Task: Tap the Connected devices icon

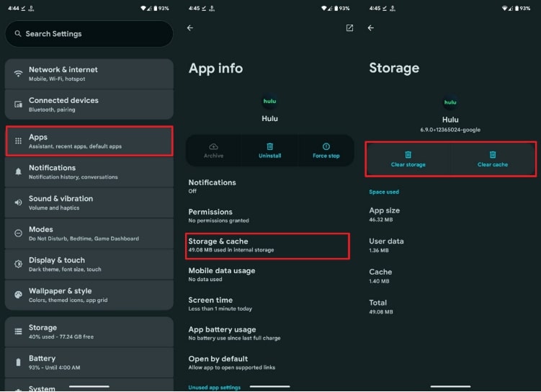Action: pos(18,104)
